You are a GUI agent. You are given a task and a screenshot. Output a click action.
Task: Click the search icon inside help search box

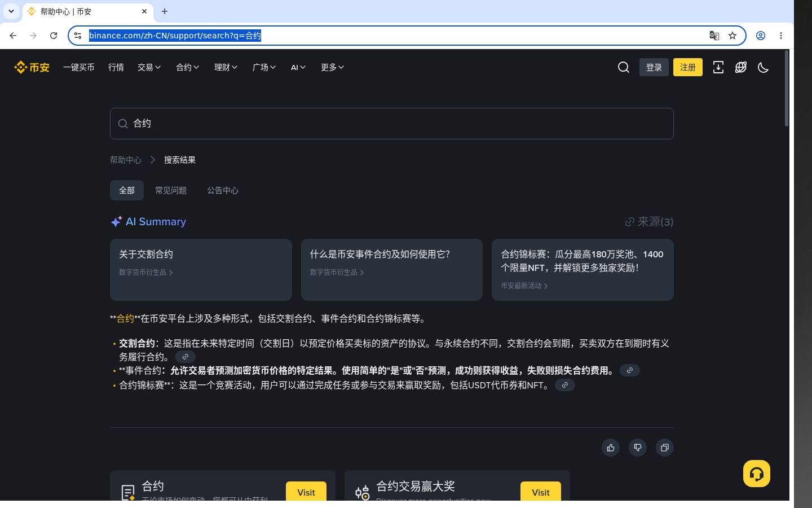[x=123, y=124]
